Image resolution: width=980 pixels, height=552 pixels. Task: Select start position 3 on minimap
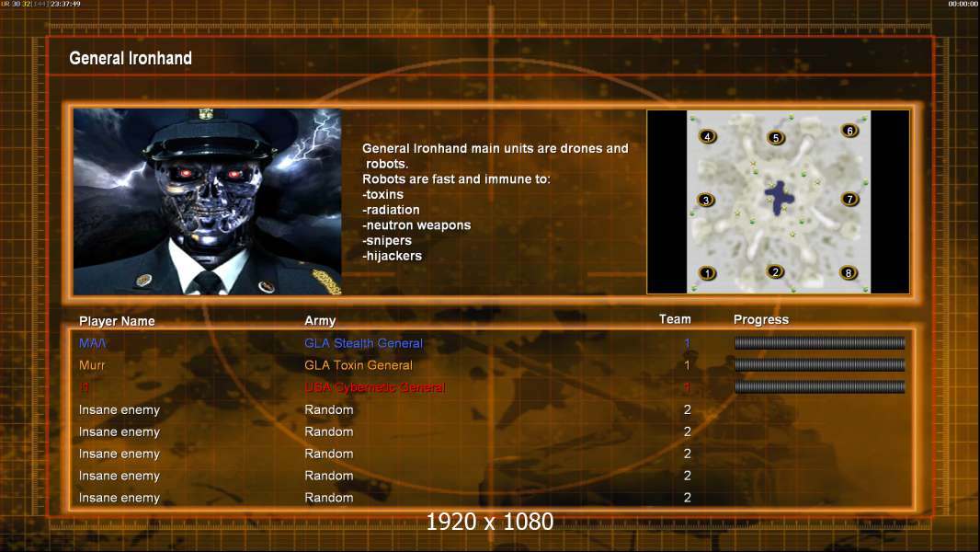point(706,201)
